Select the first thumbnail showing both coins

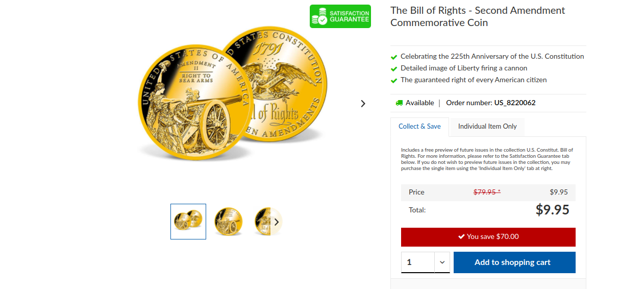click(x=188, y=222)
